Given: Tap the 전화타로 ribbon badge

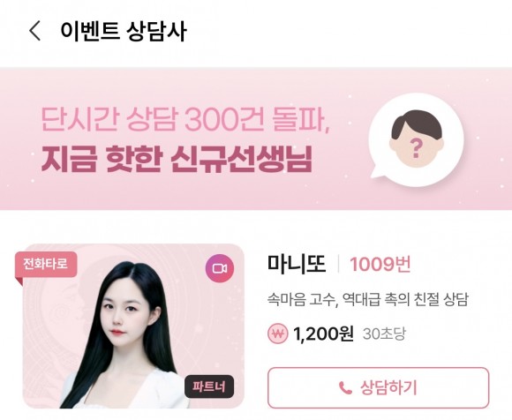Looking at the screenshot, I should click(x=46, y=265).
